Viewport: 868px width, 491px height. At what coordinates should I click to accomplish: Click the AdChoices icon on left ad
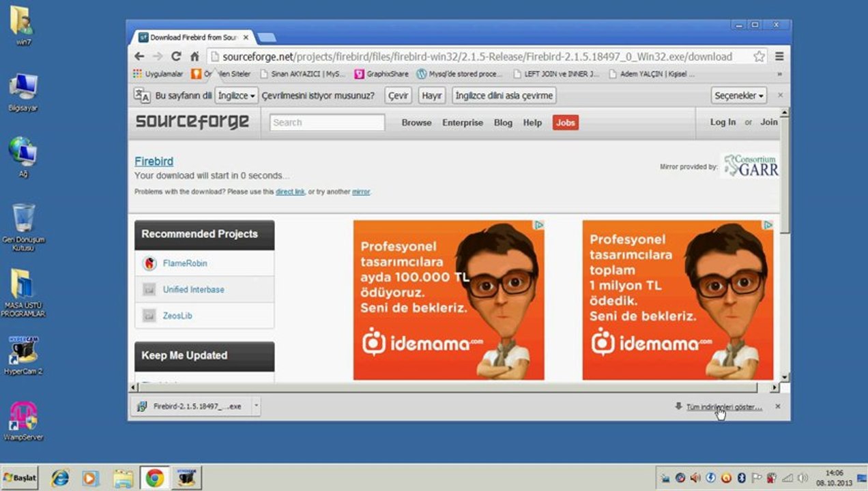538,225
